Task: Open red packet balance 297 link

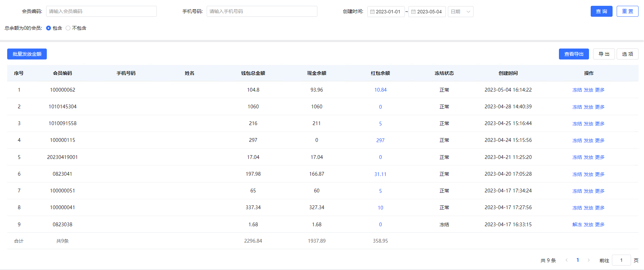Action: click(380, 140)
